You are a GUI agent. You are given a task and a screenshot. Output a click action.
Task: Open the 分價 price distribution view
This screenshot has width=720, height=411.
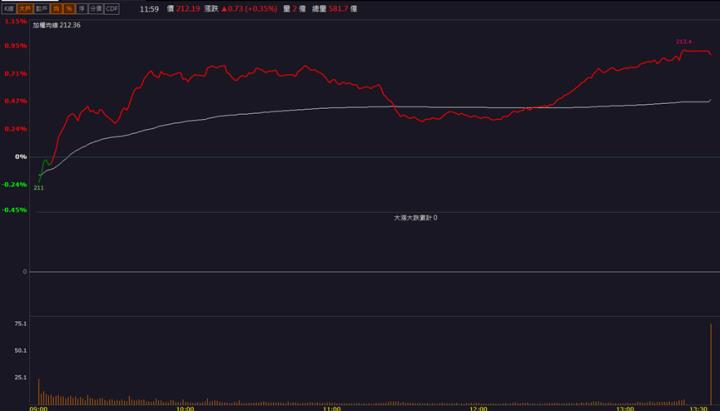click(95, 8)
